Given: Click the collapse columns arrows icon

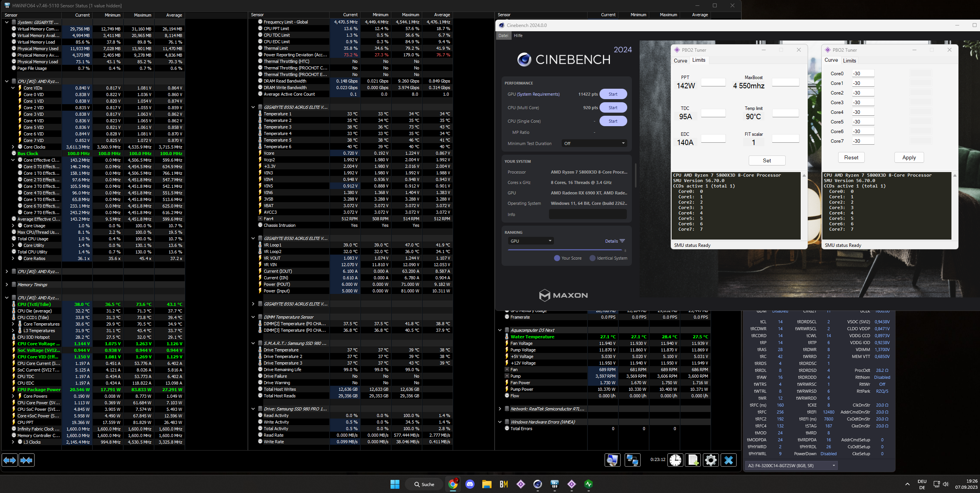Looking at the screenshot, I should (x=26, y=460).
